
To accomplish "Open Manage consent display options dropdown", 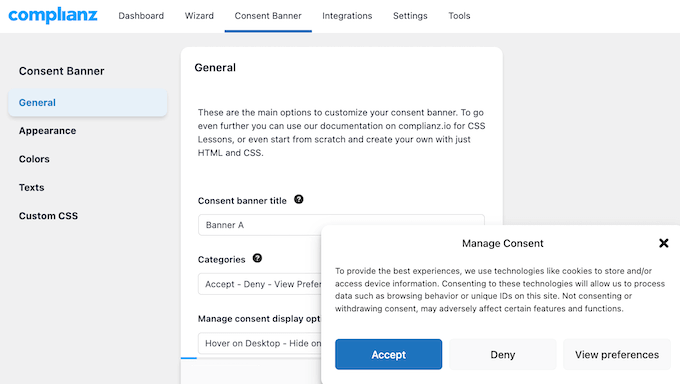I will coord(259,343).
